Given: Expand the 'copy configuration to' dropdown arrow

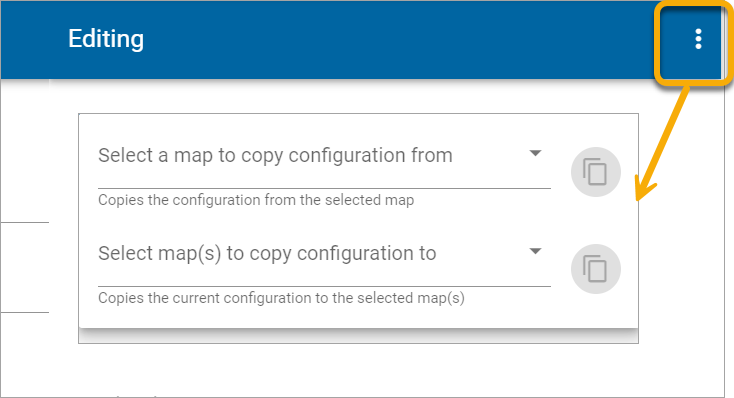Looking at the screenshot, I should 535,251.
